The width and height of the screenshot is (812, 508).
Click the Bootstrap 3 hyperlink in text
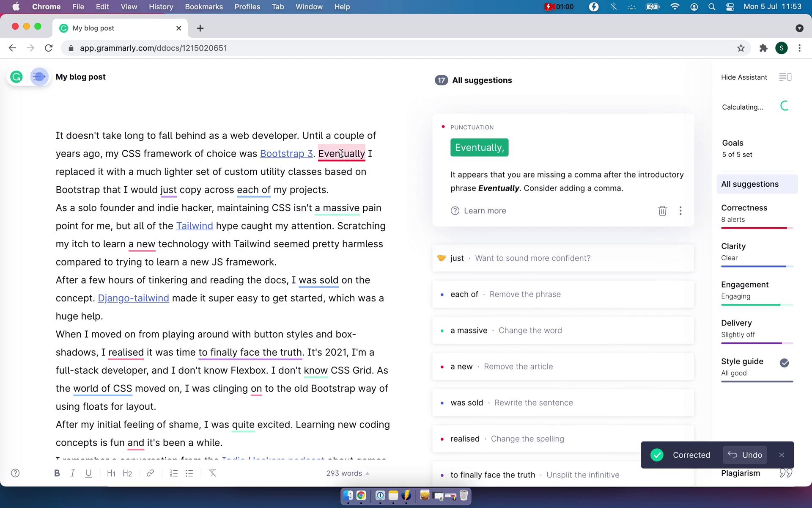[x=286, y=153]
